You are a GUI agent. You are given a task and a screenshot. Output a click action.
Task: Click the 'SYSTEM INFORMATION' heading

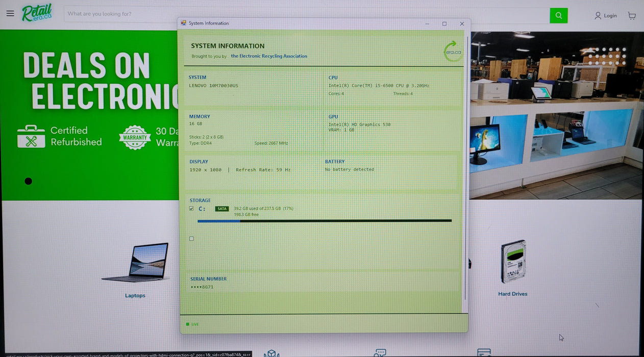pyautogui.click(x=228, y=46)
